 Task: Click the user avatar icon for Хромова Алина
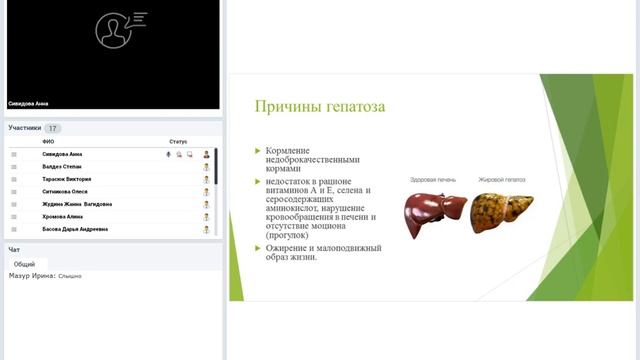(207, 217)
